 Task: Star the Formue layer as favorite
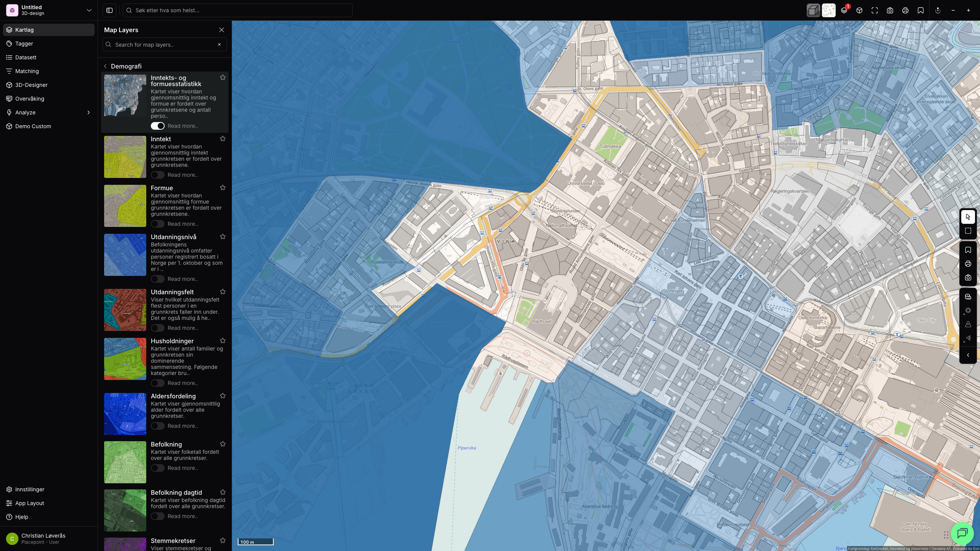pos(223,187)
